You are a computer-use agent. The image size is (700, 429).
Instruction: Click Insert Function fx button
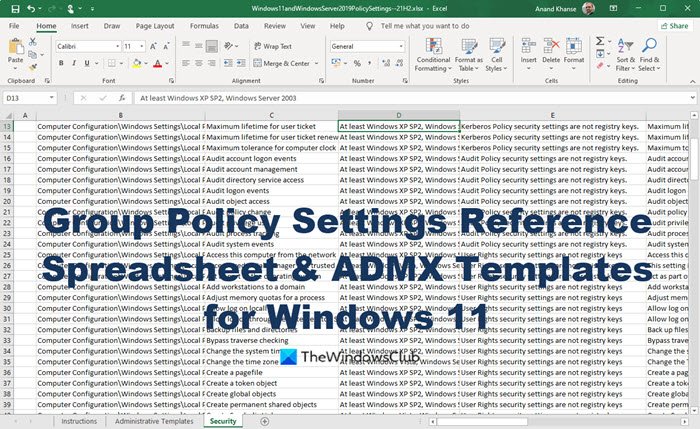(x=122, y=98)
